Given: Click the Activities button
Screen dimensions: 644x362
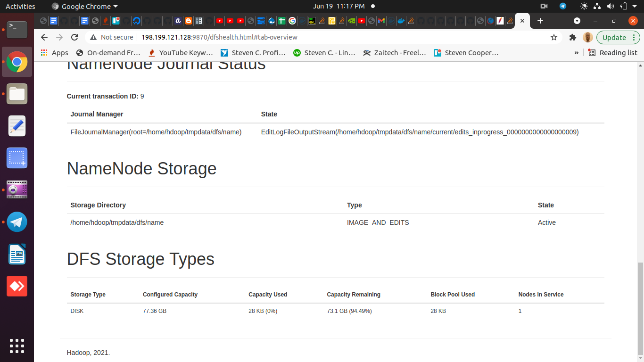Looking at the screenshot, I should (x=20, y=6).
